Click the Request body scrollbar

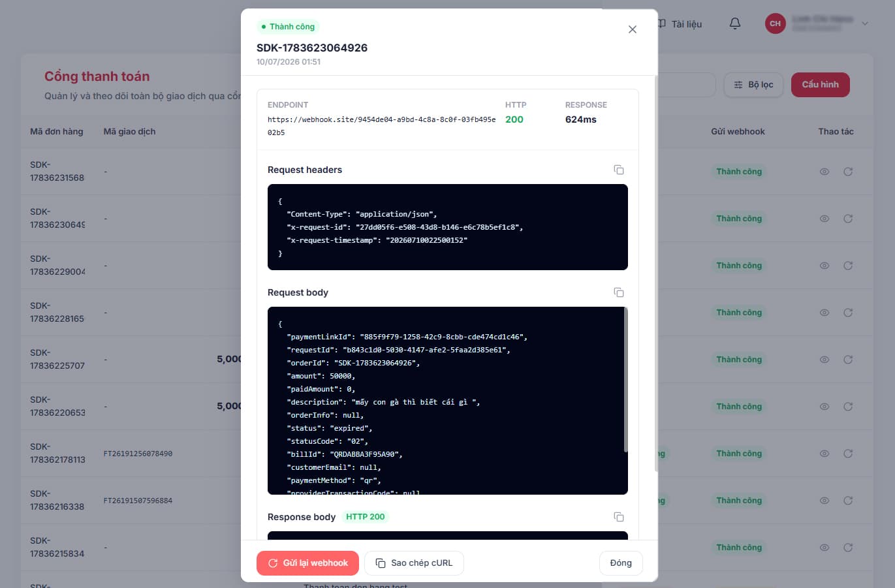(625, 380)
